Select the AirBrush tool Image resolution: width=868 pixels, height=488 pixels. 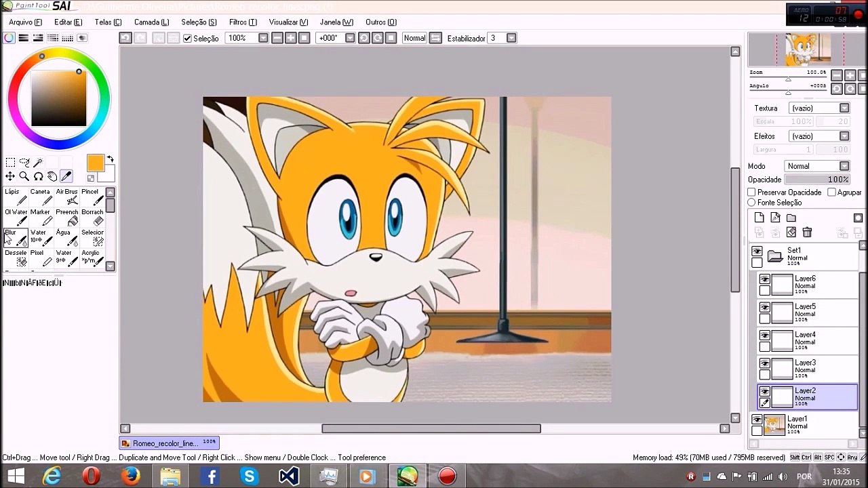pyautogui.click(x=67, y=197)
